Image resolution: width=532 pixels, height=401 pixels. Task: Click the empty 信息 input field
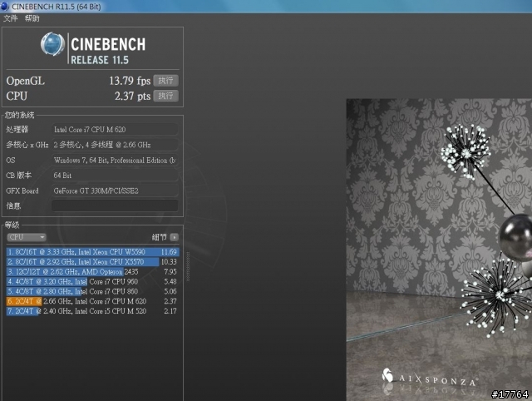115,205
